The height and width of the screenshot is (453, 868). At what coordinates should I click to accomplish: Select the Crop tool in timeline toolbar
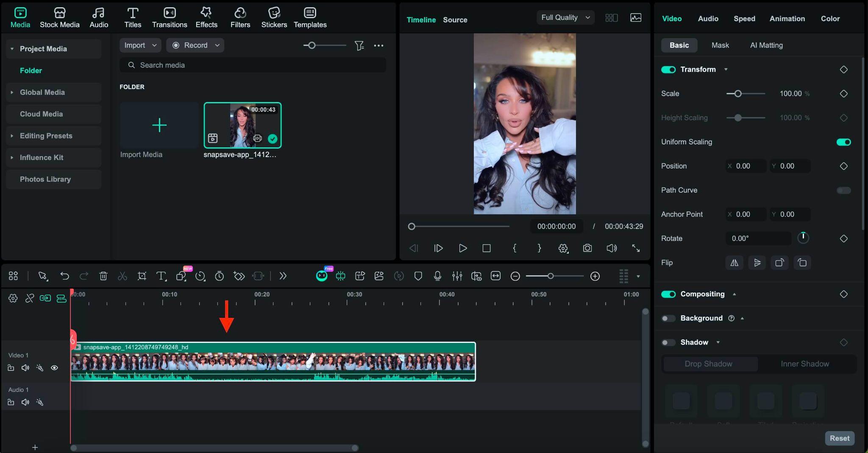point(142,276)
